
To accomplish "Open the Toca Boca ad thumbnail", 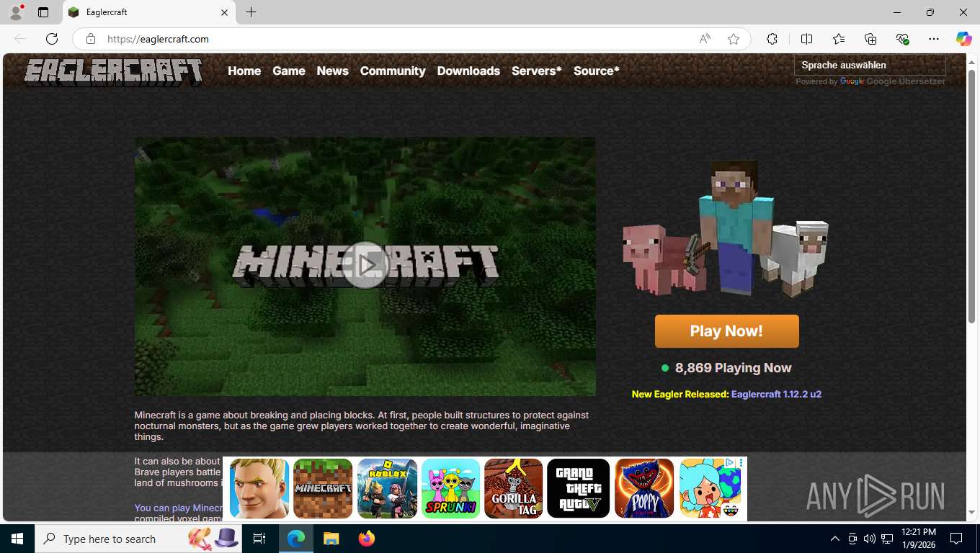I will point(709,488).
